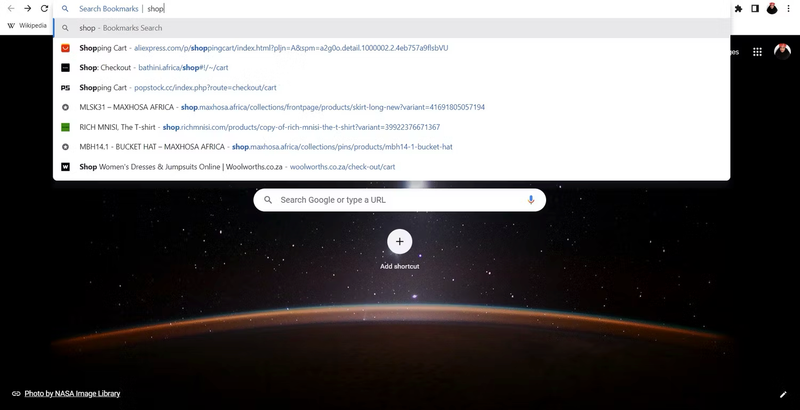Go forward with the browser forward arrow

pos(28,9)
